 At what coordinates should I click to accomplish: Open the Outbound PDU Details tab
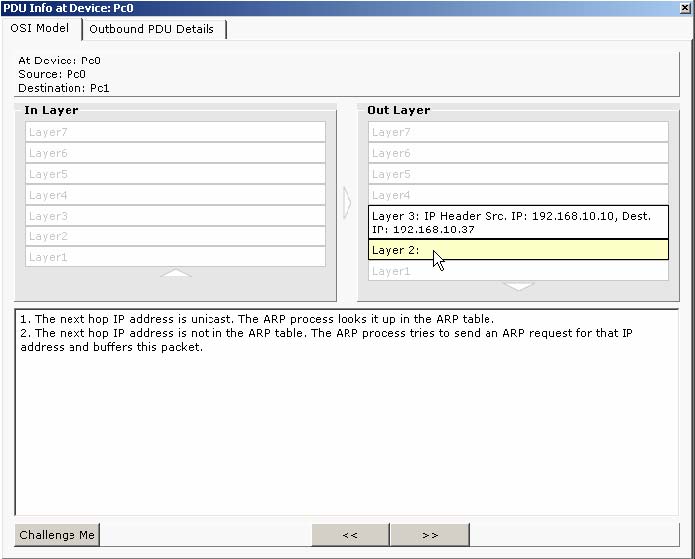[x=152, y=29]
